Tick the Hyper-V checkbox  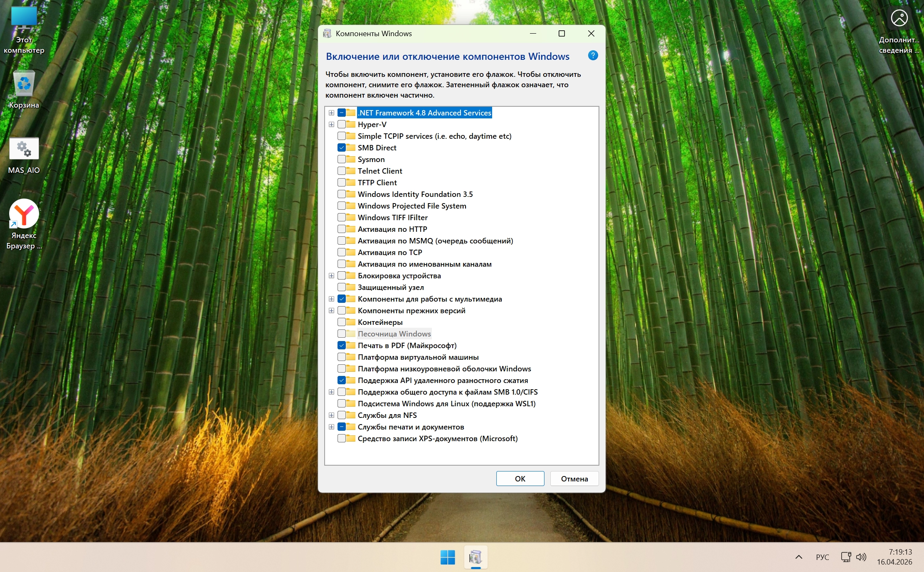click(x=342, y=124)
